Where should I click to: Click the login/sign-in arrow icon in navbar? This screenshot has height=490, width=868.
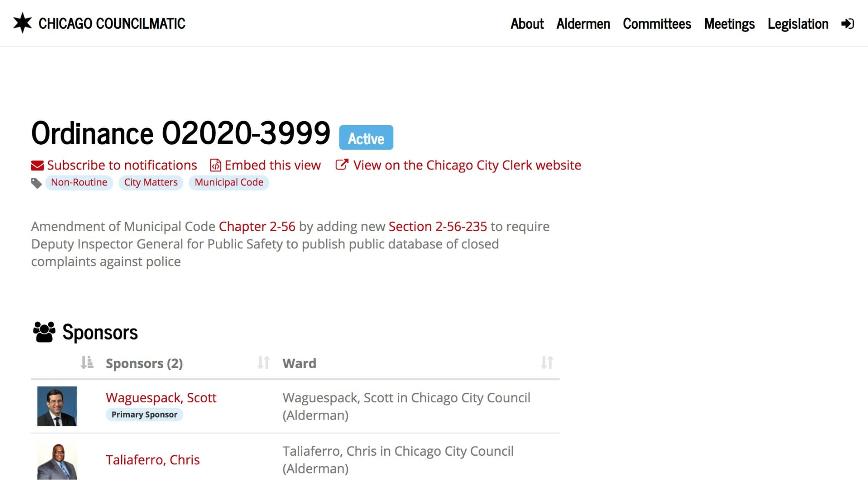pos(847,24)
